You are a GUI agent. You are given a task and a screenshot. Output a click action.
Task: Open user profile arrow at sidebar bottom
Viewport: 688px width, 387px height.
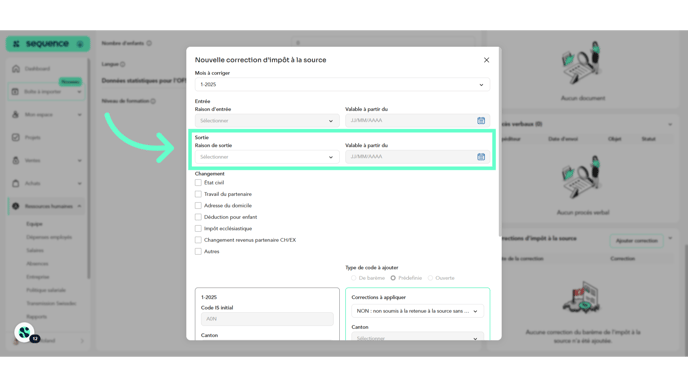[x=82, y=340]
